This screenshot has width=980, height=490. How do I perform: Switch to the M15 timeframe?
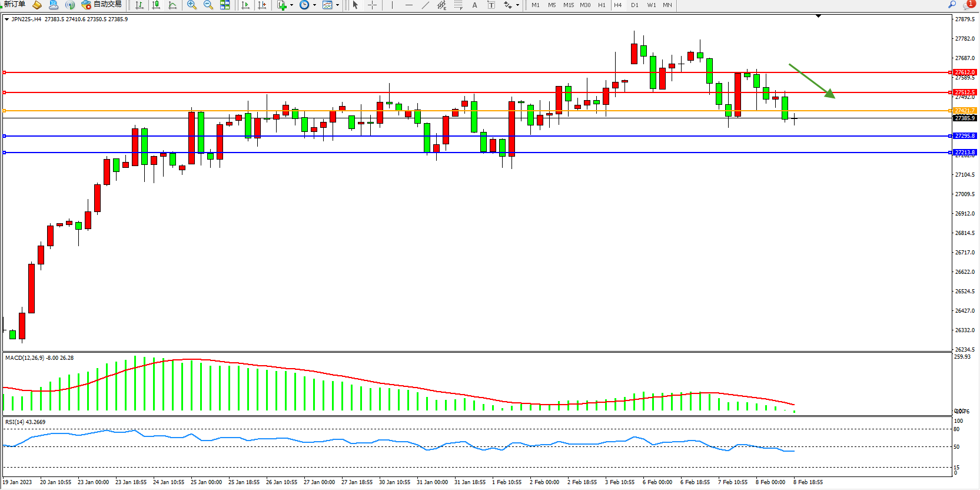(568, 5)
